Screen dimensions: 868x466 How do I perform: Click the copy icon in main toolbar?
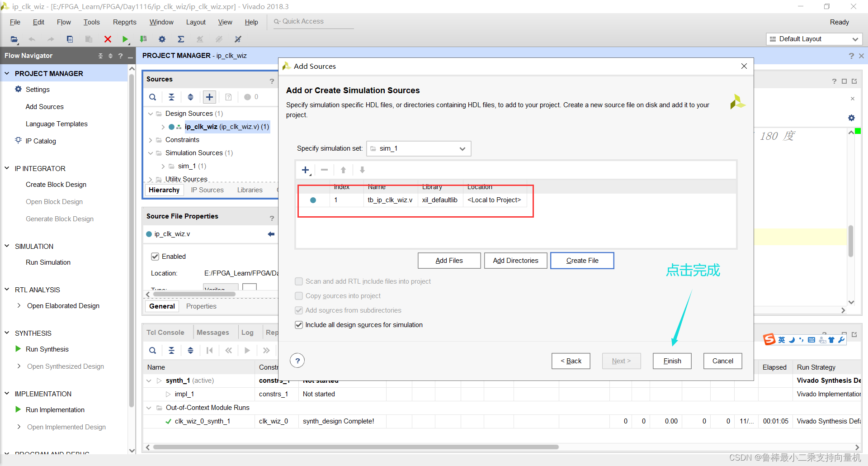click(x=70, y=39)
